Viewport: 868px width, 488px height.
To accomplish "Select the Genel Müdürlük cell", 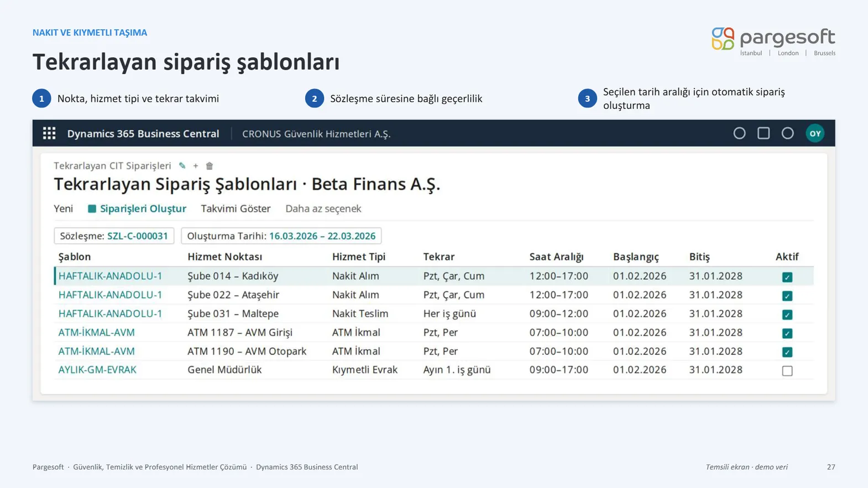I will pos(224,370).
